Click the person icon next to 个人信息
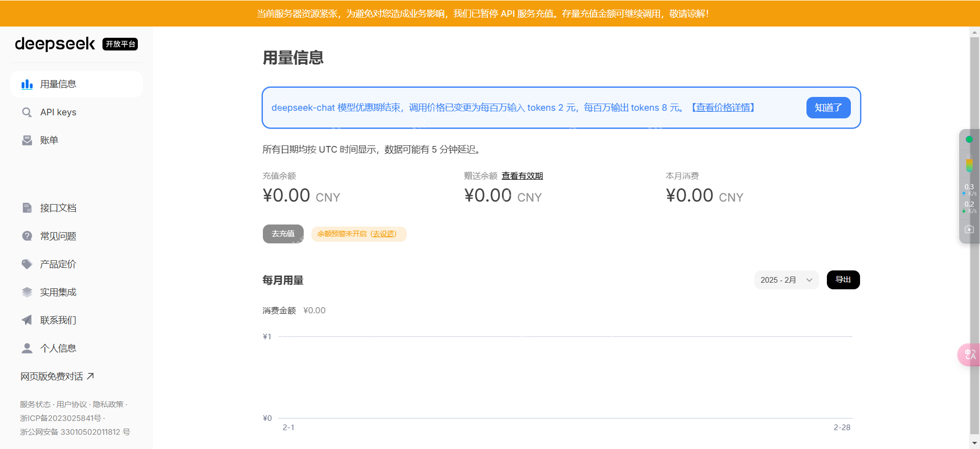This screenshot has height=449, width=980. click(x=27, y=348)
